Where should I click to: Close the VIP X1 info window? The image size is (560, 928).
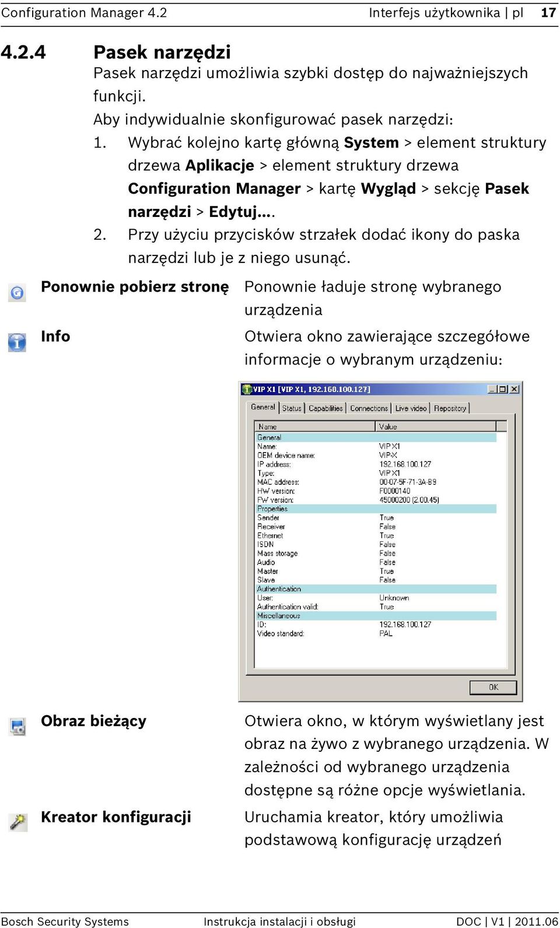pos(514,389)
